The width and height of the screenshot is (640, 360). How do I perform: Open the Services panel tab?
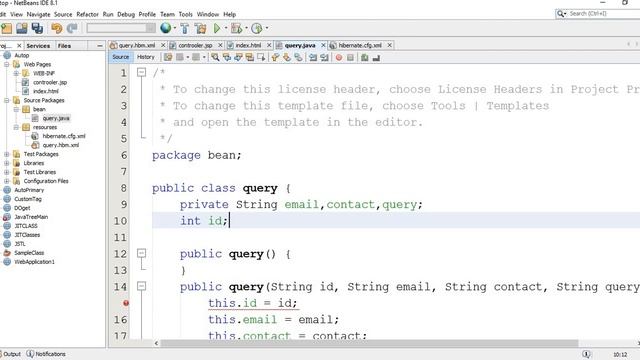[38, 46]
